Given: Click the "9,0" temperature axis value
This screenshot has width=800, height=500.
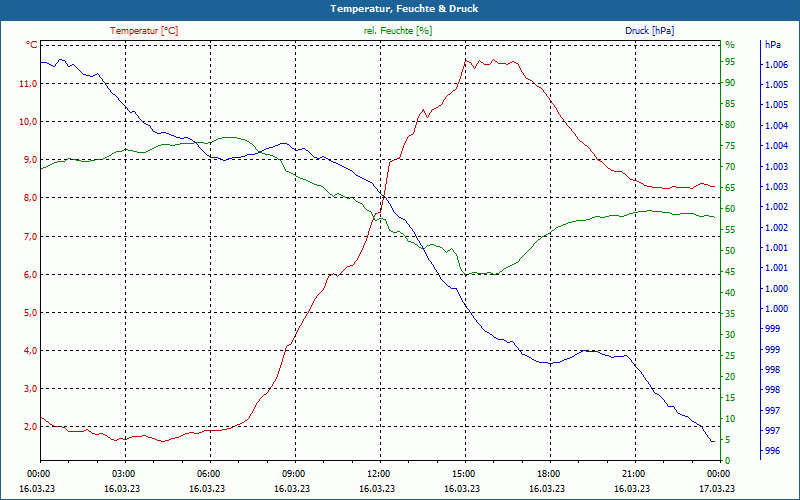Looking at the screenshot, I should [x=30, y=160].
